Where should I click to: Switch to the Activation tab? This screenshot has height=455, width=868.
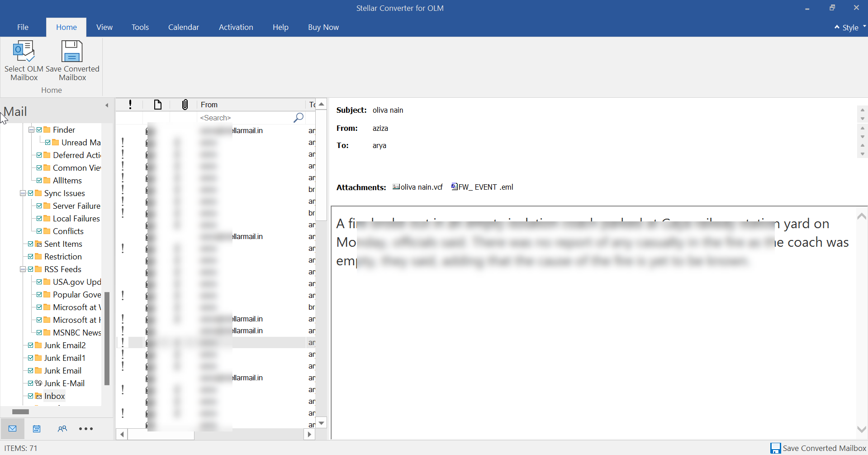point(236,27)
